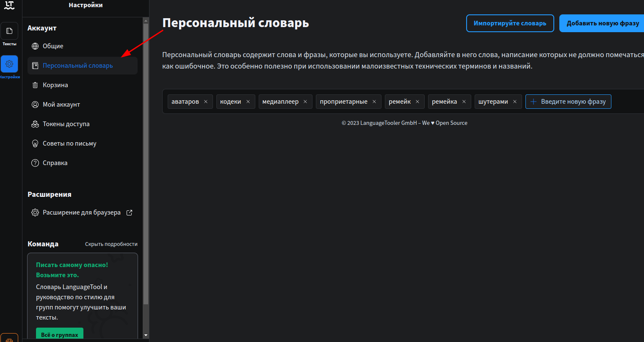Open the Справка help item
This screenshot has width=644, height=342.
(83, 163)
